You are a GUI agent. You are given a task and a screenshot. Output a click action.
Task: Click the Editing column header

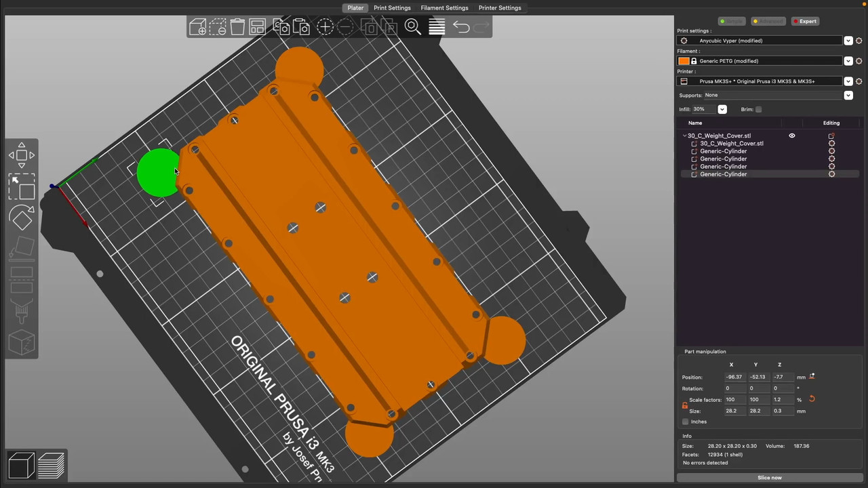(x=831, y=123)
